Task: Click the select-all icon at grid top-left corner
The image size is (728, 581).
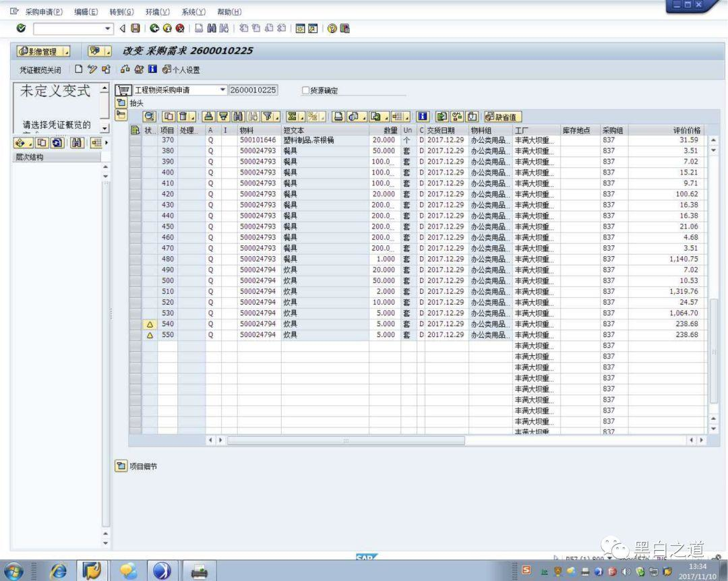Action: [x=135, y=131]
